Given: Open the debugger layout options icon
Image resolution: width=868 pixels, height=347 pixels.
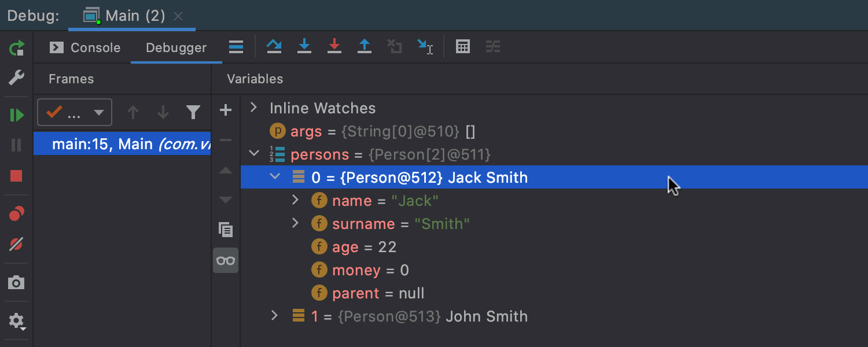Looking at the screenshot, I should click(x=236, y=47).
